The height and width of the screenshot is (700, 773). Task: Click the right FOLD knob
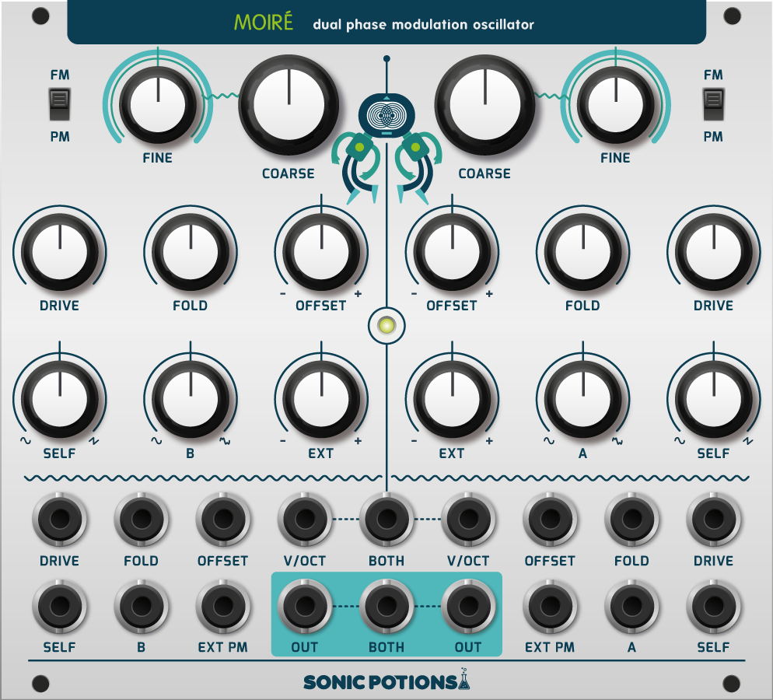click(582, 252)
